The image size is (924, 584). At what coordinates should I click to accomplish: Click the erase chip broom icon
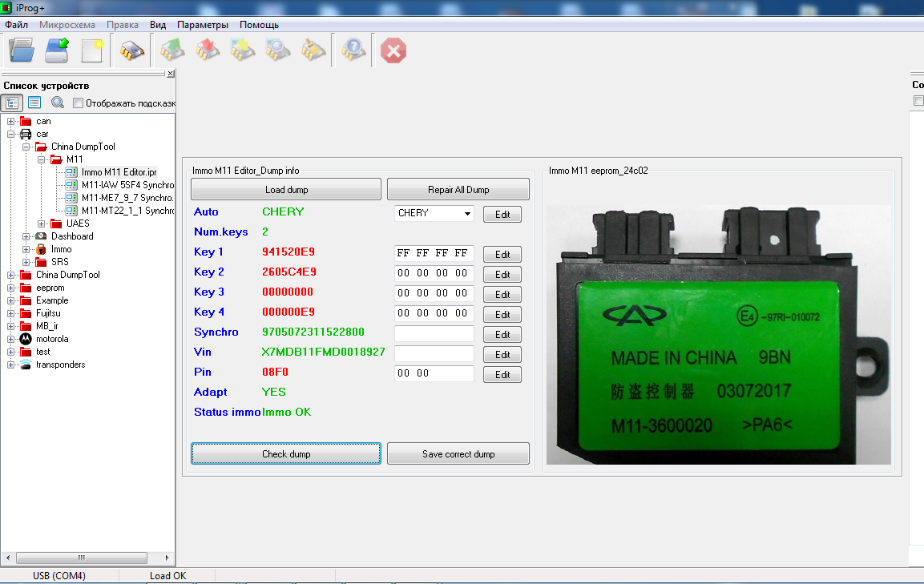pyautogui.click(x=313, y=50)
